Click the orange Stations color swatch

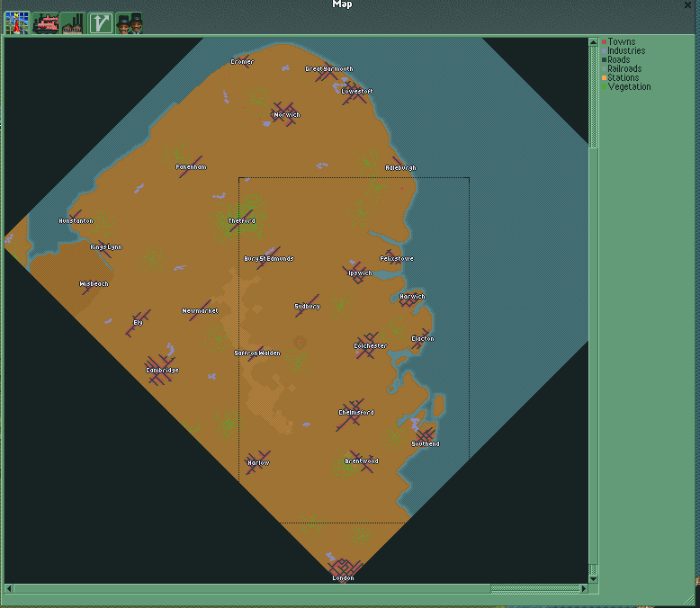coord(605,78)
